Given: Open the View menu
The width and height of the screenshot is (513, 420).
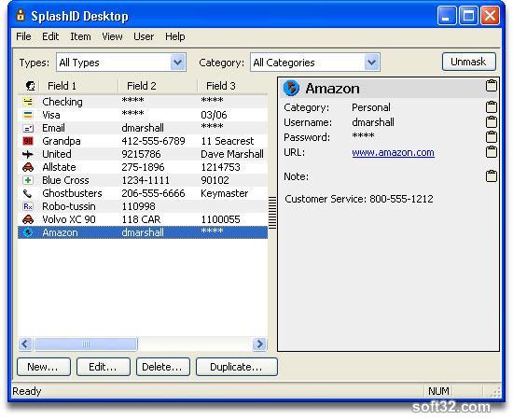Looking at the screenshot, I should coord(112,36).
